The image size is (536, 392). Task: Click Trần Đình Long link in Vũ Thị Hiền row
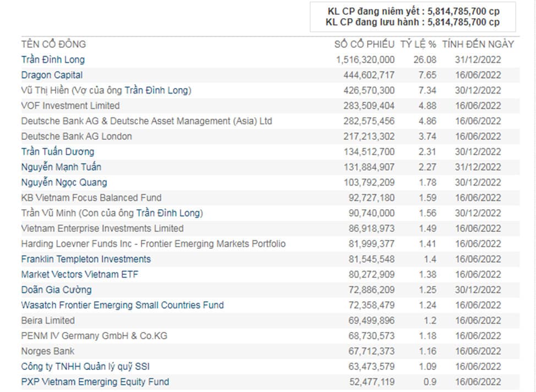pos(157,90)
